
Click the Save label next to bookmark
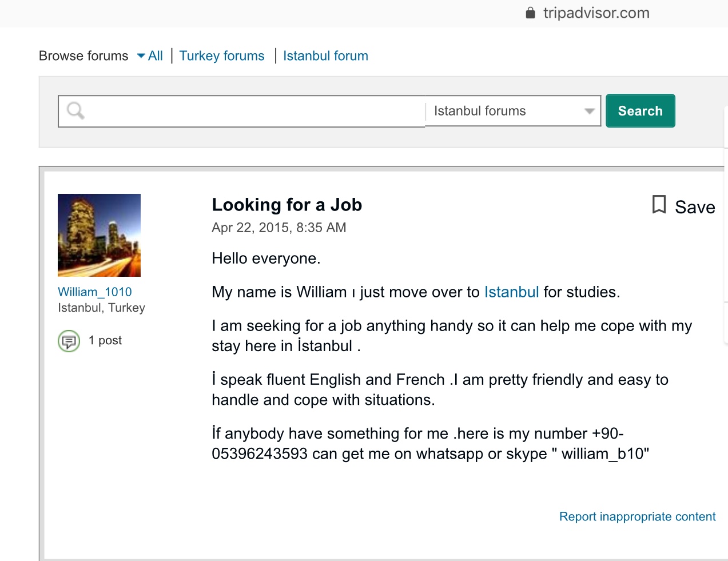(695, 207)
